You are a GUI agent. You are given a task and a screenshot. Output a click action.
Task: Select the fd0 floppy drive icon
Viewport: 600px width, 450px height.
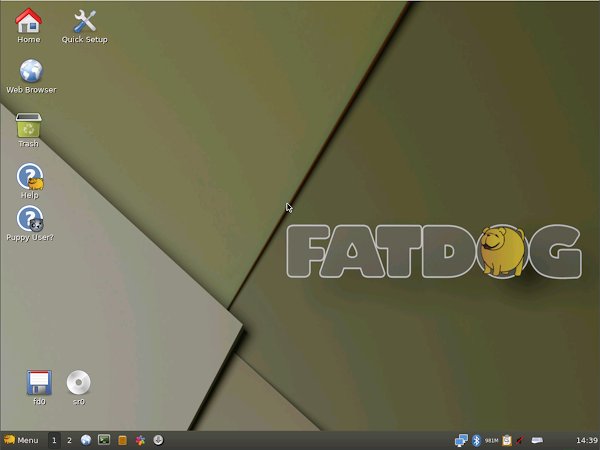coord(39,382)
